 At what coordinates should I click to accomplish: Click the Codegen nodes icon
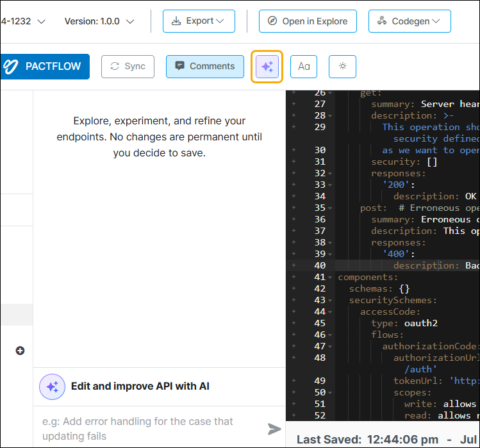coord(382,21)
